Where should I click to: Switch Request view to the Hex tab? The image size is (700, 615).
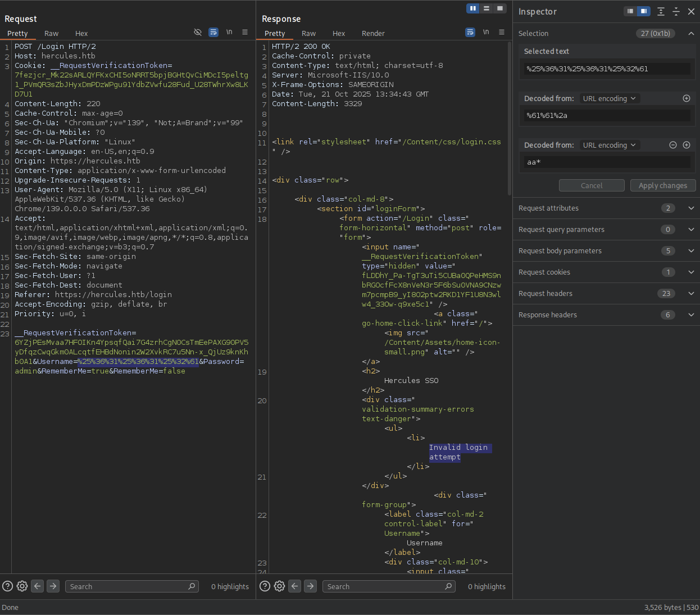pyautogui.click(x=81, y=34)
